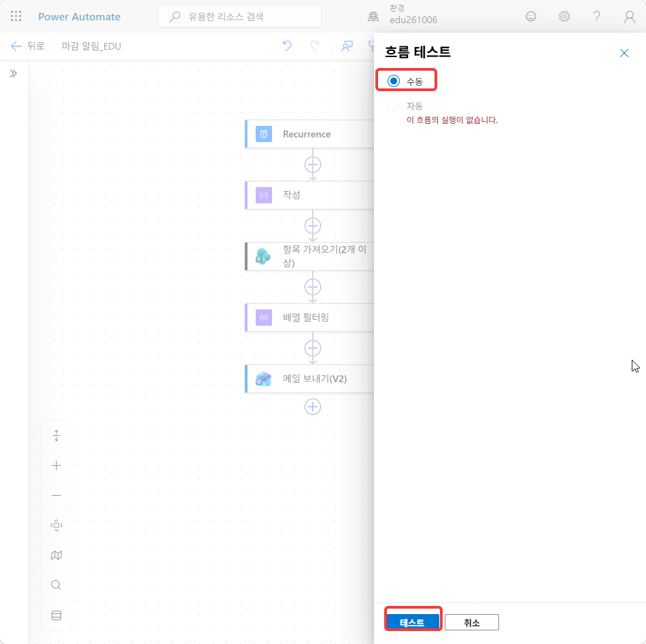Click the 흐름 테스트 panel heading
Image resolution: width=646 pixels, height=644 pixels.
tap(418, 52)
